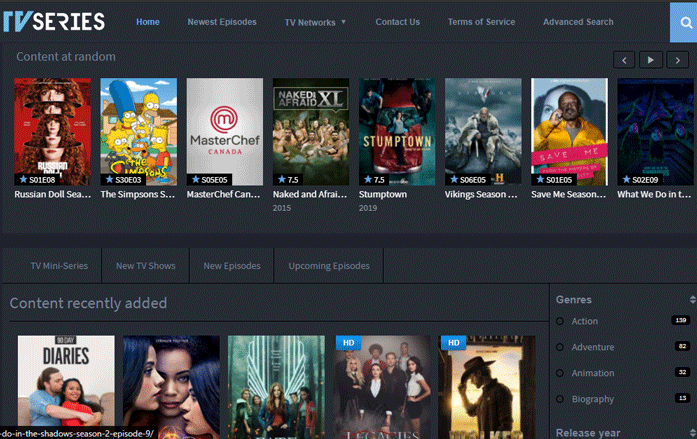Select the Action genre radio button
Screen dimensions: 697x439
click(x=560, y=321)
